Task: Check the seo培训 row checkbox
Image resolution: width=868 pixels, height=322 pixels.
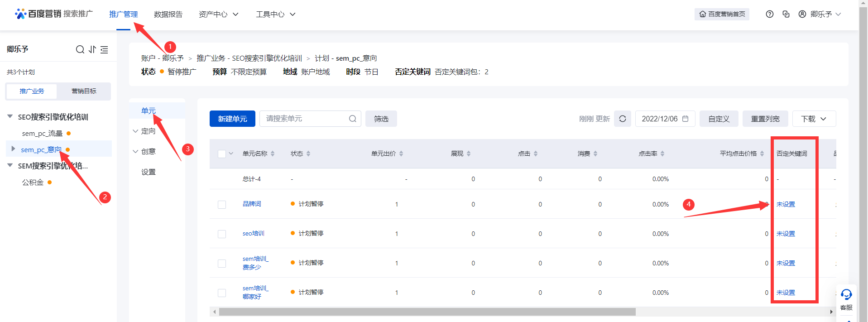Action: click(222, 234)
